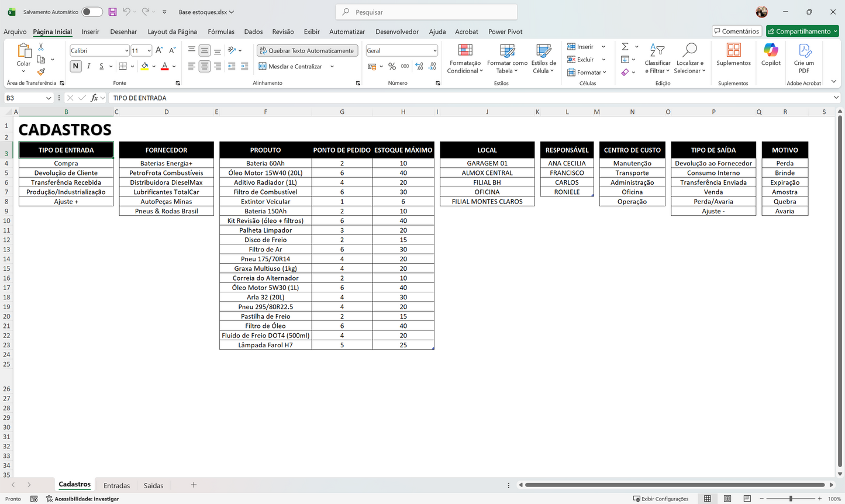
Task: Click the horizontal scrollbar at bottom
Action: 675,485
